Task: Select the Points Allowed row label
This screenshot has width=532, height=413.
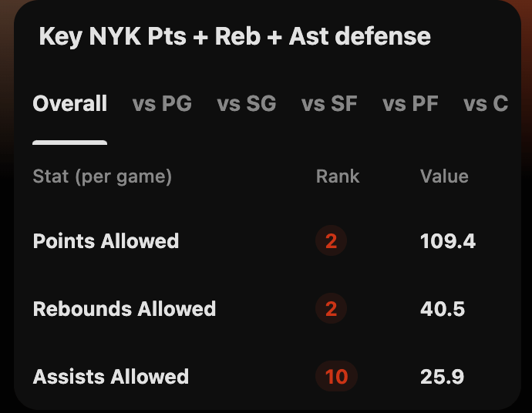Action: [106, 241]
